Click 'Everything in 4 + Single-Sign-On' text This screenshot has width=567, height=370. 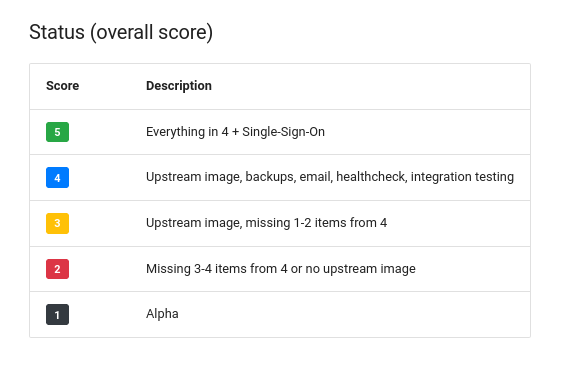point(235,132)
